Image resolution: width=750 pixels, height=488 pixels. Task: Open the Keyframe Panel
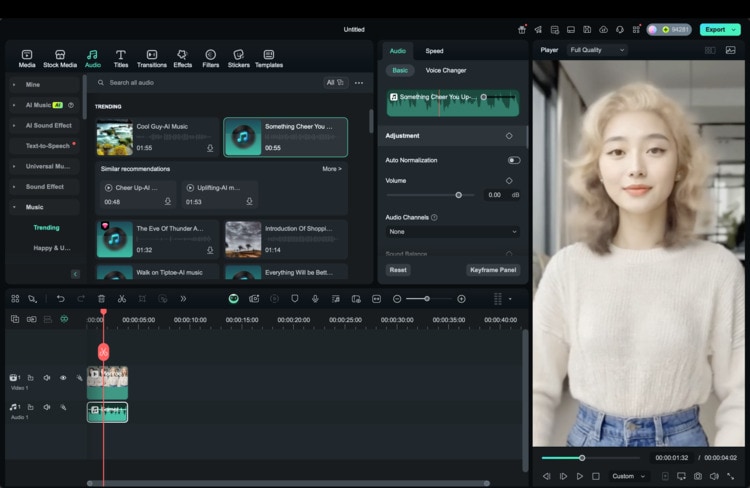(x=493, y=270)
